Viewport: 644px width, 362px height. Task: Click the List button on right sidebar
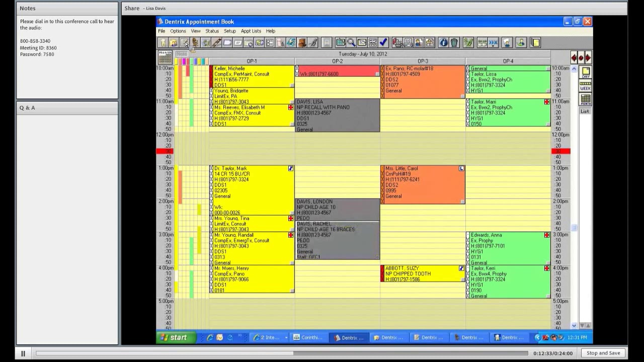[585, 111]
